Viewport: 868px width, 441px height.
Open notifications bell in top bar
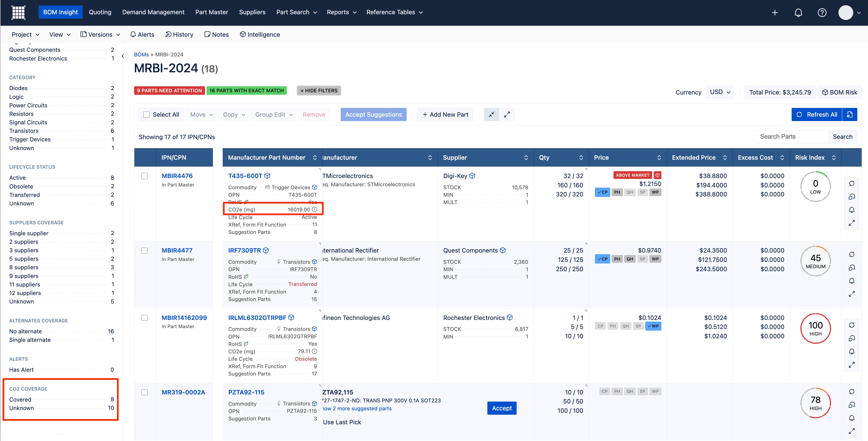point(798,13)
